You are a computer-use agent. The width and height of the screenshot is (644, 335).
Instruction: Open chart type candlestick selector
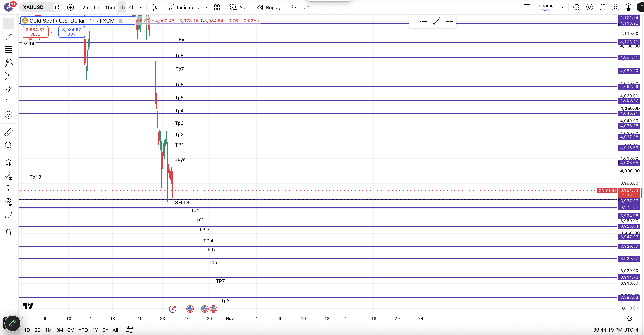pos(155,7)
